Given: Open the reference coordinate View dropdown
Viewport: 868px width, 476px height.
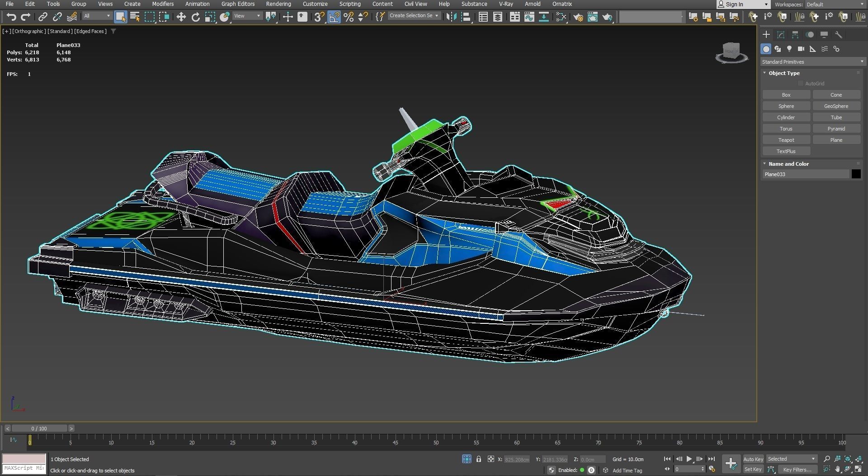Looking at the screenshot, I should 247,16.
